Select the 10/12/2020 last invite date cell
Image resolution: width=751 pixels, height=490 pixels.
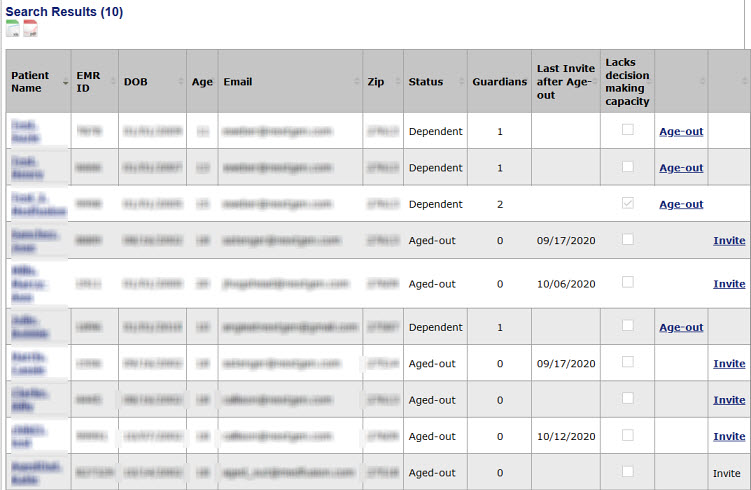pyautogui.click(x=566, y=436)
